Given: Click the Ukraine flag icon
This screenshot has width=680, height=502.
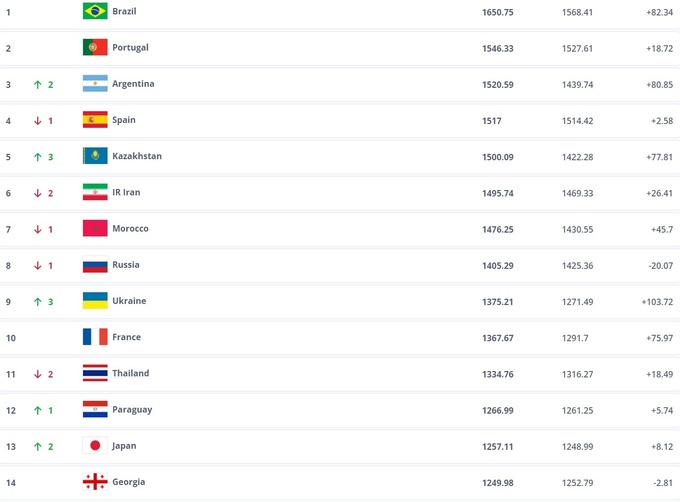Looking at the screenshot, I should click(95, 300).
